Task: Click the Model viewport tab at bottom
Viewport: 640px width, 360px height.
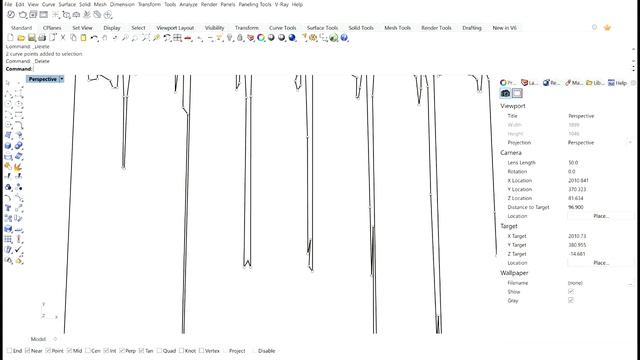Action: click(x=38, y=339)
